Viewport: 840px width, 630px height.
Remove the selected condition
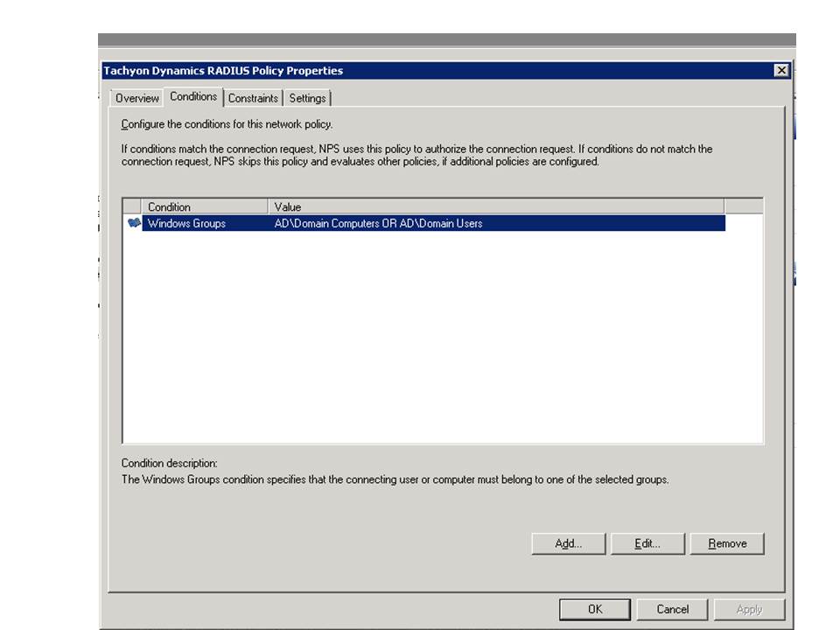coord(727,543)
